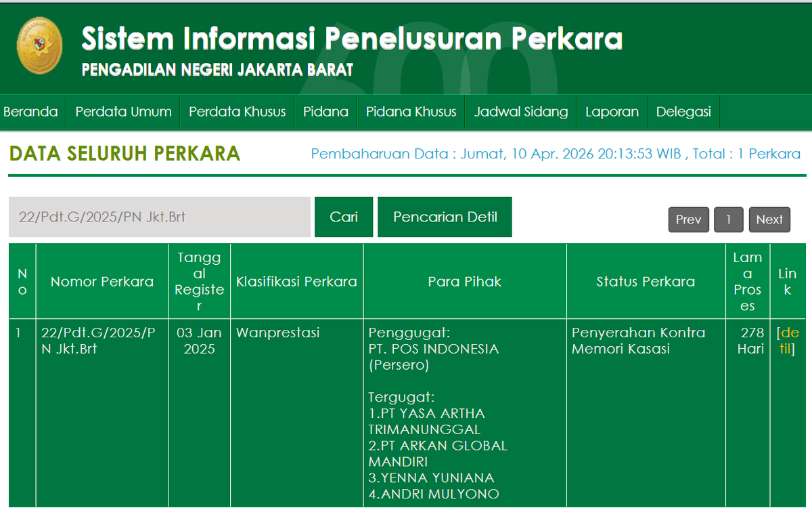Click the 03 Jan 2025 register date
The height and width of the screenshot is (510, 812).
coord(200,341)
